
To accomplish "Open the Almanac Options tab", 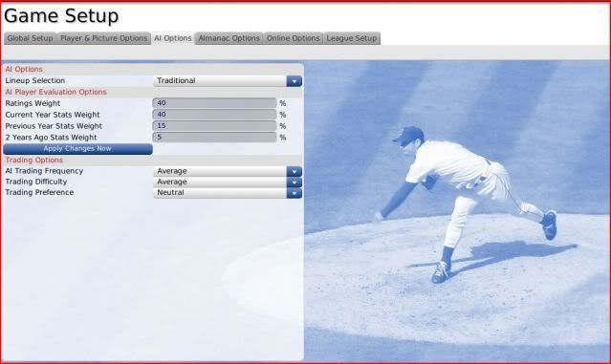I will pos(229,38).
